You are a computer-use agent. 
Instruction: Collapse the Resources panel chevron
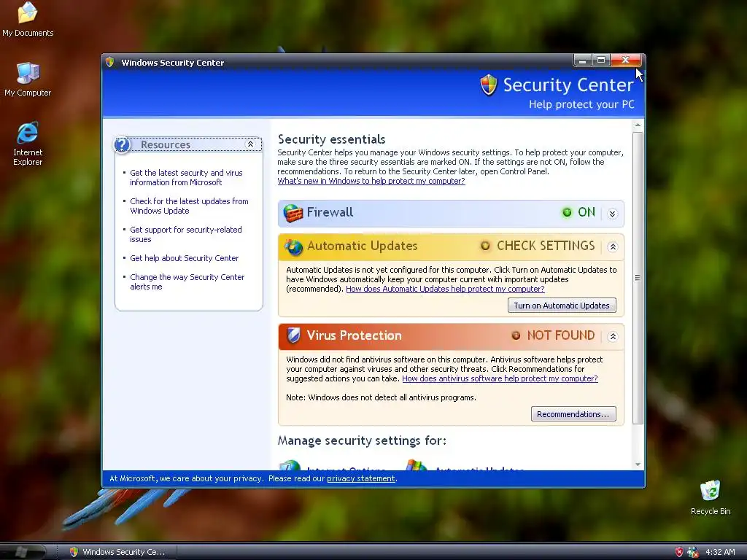click(250, 144)
